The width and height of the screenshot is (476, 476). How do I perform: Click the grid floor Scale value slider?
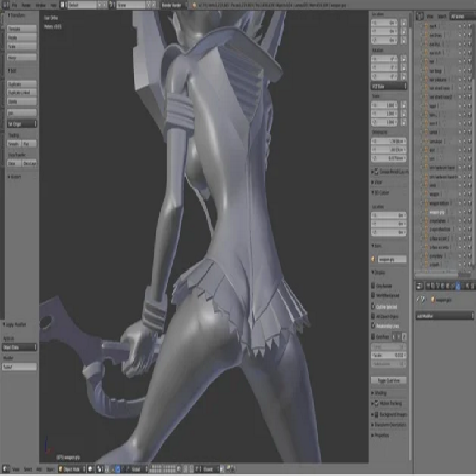click(389, 355)
